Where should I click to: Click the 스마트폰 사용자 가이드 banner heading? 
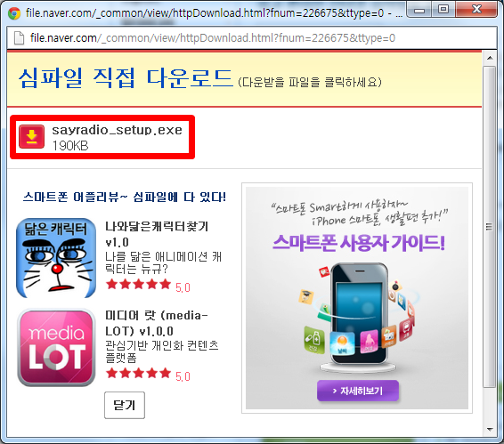[359, 243]
